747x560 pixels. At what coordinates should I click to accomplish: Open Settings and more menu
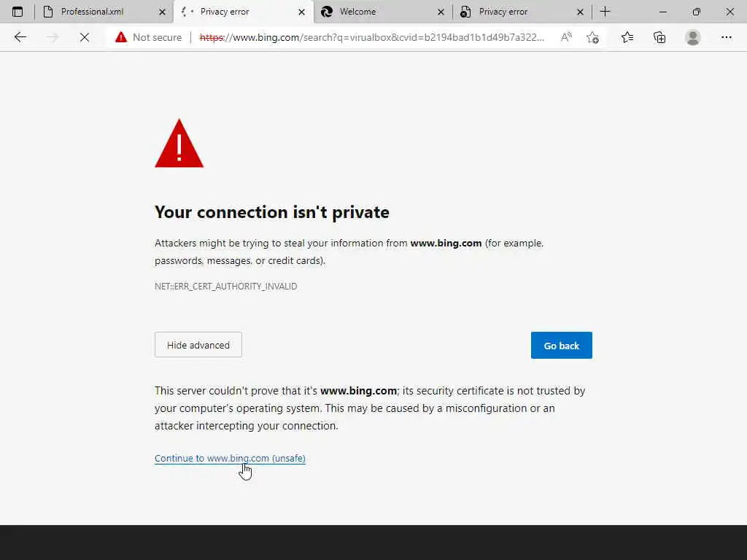[x=727, y=37]
